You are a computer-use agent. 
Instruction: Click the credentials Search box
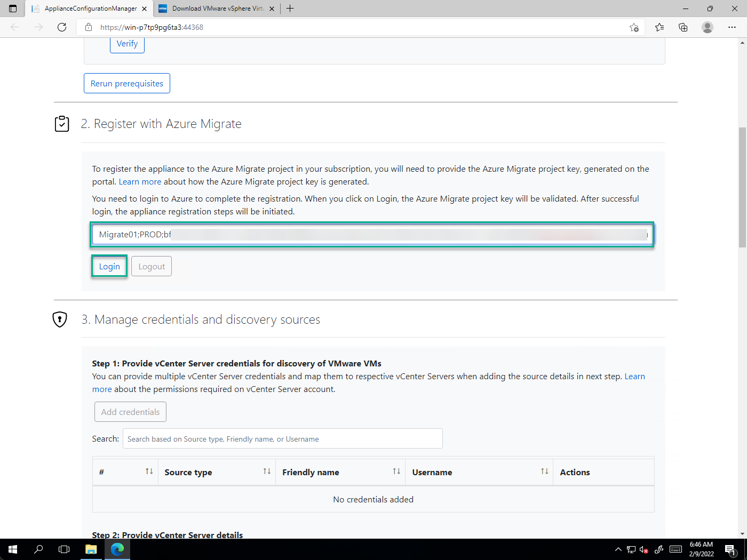pyautogui.click(x=283, y=438)
